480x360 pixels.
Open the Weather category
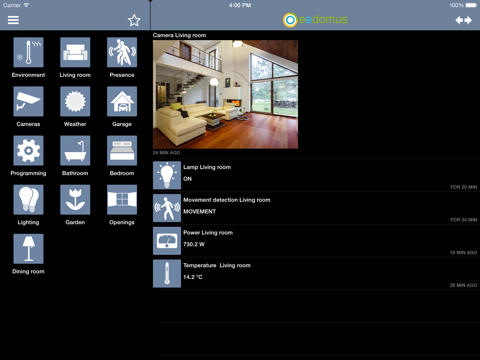pyautogui.click(x=75, y=101)
